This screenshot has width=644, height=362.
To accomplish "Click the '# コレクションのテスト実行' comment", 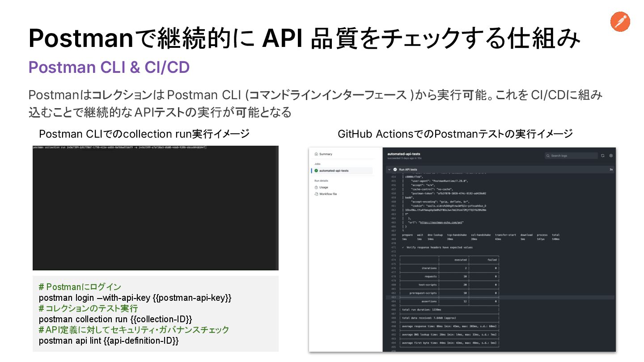I will [89, 308].
